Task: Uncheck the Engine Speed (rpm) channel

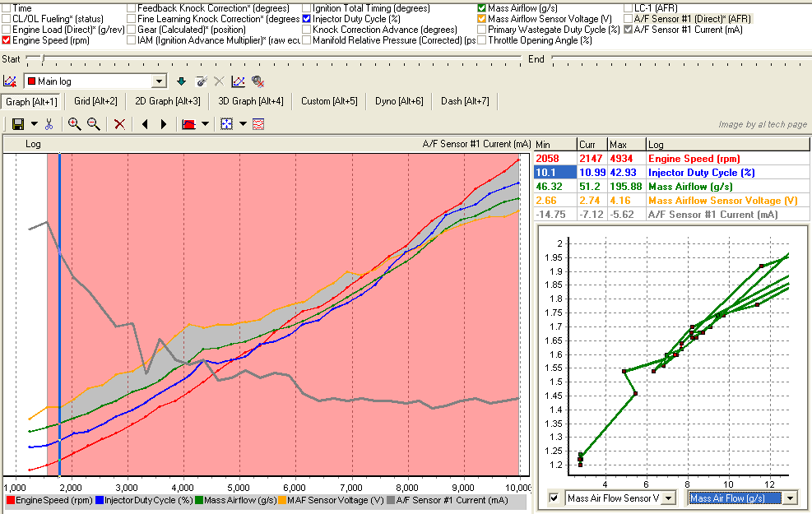Action: (7, 39)
